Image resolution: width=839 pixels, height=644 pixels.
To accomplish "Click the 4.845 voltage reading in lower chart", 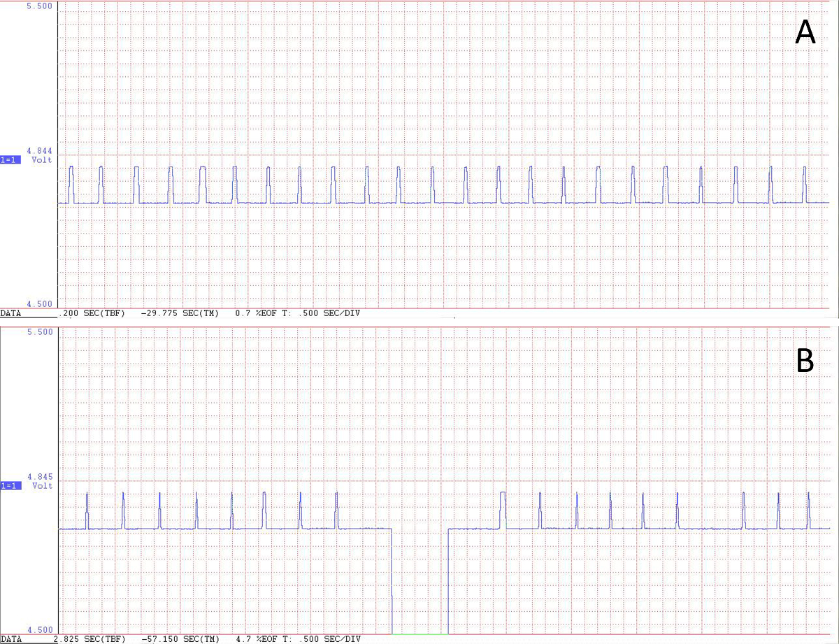I will (x=39, y=477).
